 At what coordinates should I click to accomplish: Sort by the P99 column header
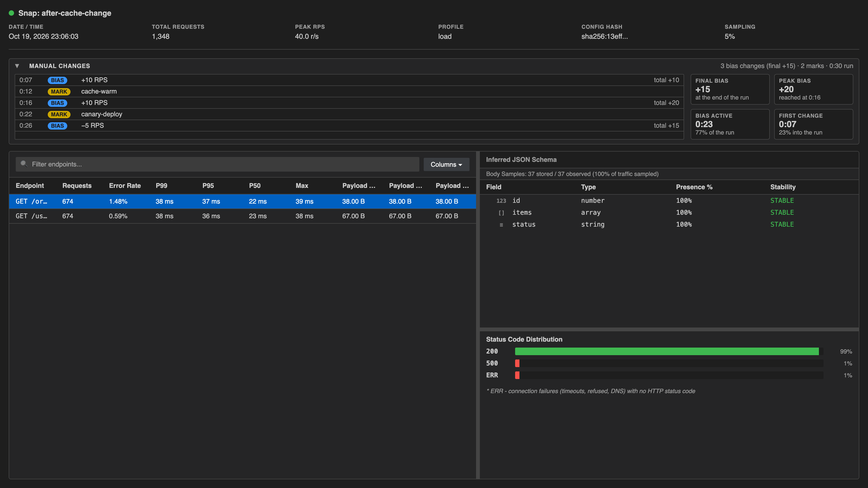tap(161, 185)
